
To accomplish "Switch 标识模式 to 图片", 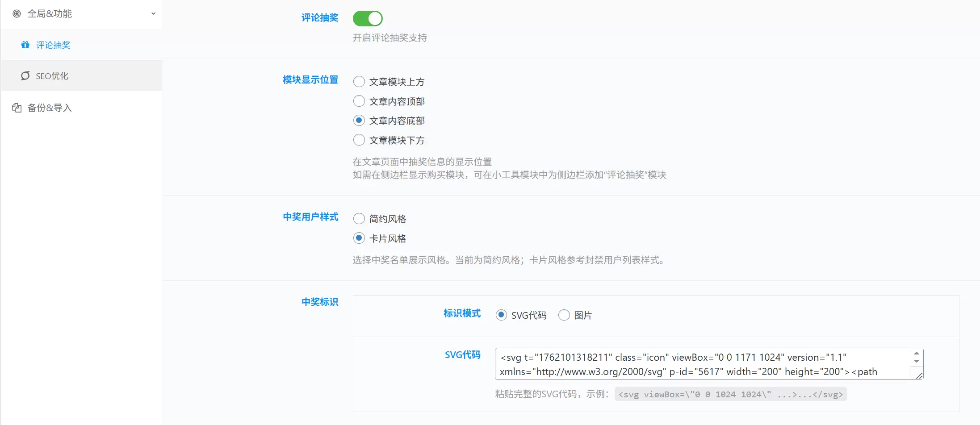I will pyautogui.click(x=564, y=315).
